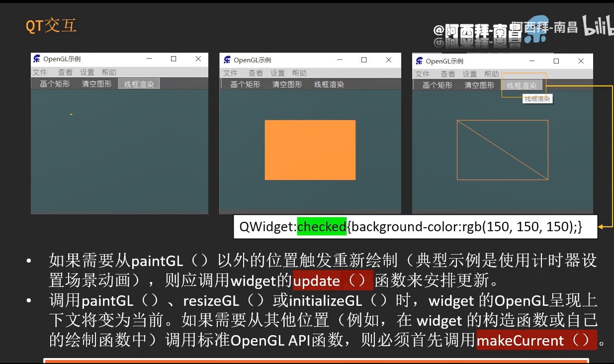This screenshot has width=614, height=364.
Task: Click 画个矩形 in the wireframe window toolbar
Action: coord(438,85)
